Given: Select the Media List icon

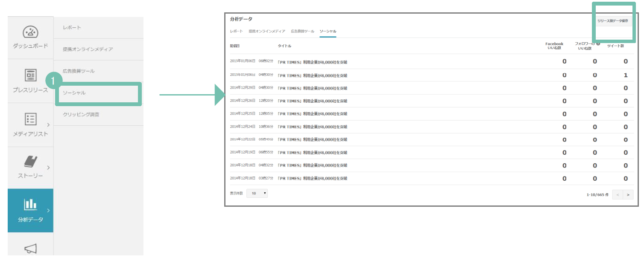Looking at the screenshot, I should point(30,119).
